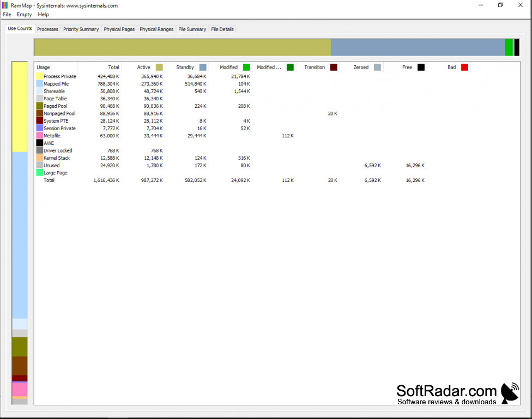Image resolution: width=532 pixels, height=419 pixels.
Task: Click the Standby segment of the top memory bar
Action: pos(418,47)
